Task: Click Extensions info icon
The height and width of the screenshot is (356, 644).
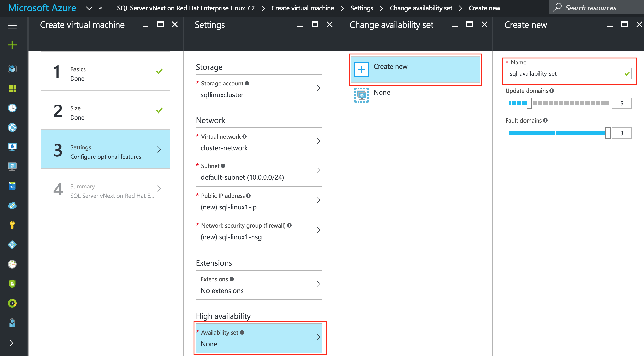Action: click(232, 279)
